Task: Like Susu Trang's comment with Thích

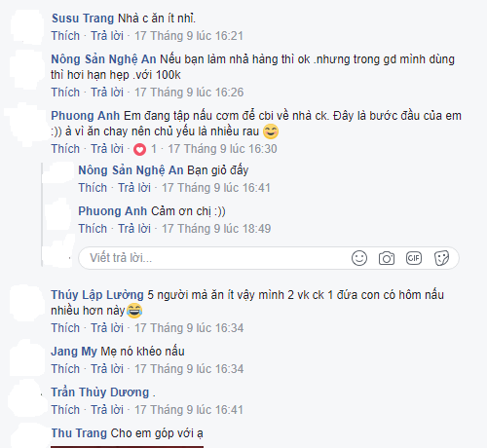Action: click(x=65, y=36)
